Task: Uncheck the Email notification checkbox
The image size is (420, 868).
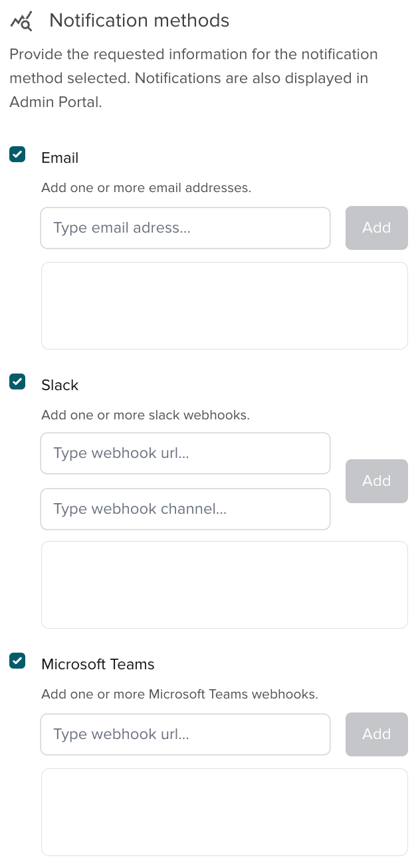Action: [x=17, y=154]
